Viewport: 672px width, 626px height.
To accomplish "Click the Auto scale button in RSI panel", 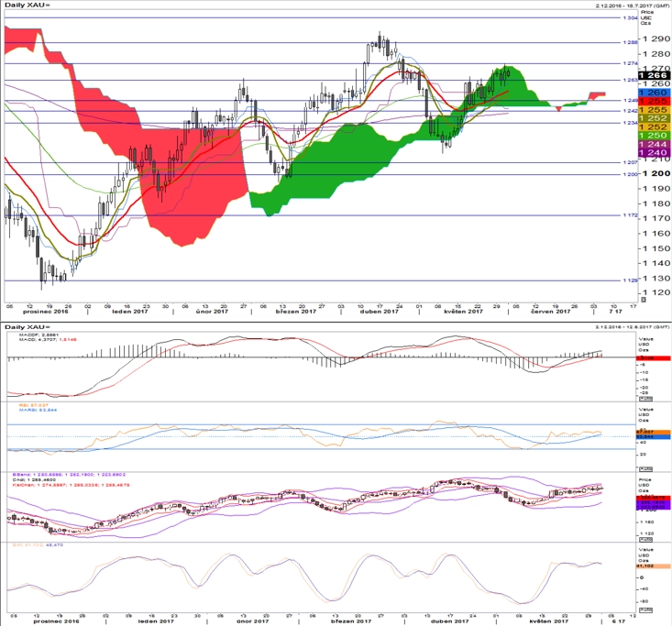I will [645, 469].
